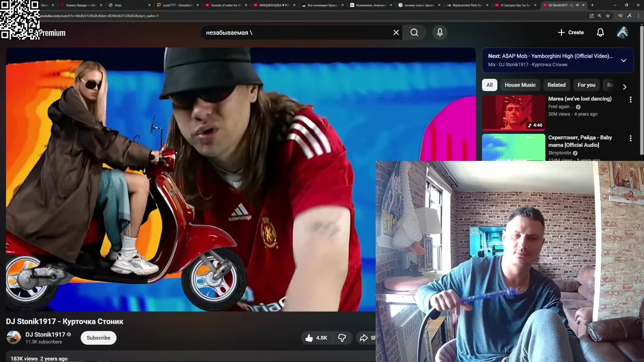Open the Fred again channel link

pos(561,107)
